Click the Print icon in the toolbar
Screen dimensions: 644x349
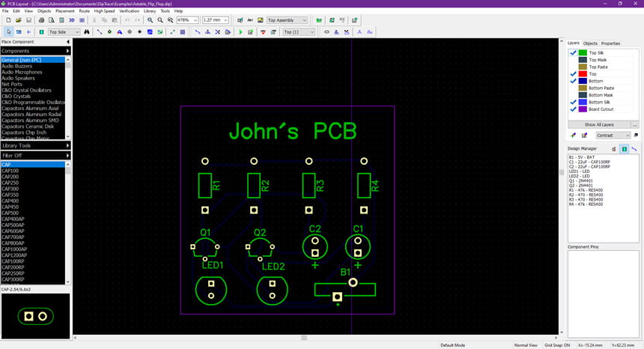coord(41,20)
